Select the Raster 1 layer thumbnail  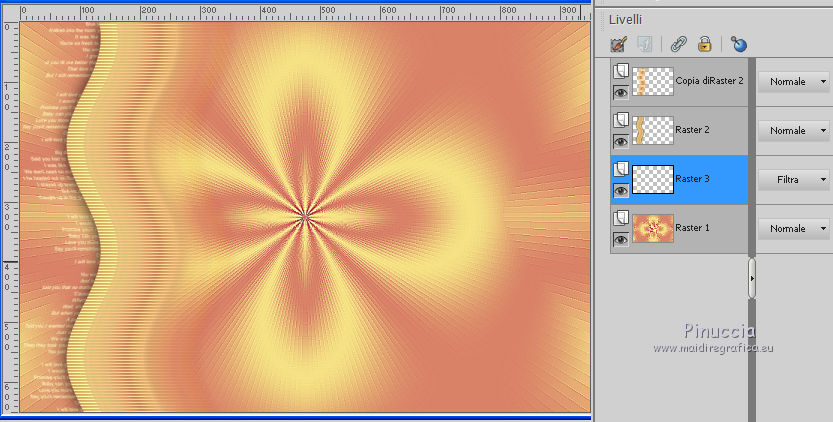[653, 228]
